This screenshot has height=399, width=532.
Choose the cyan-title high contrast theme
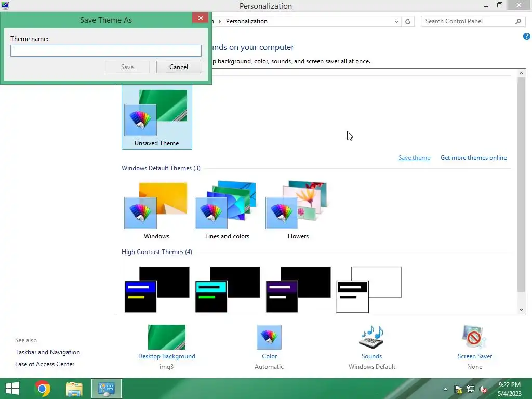[228, 289]
